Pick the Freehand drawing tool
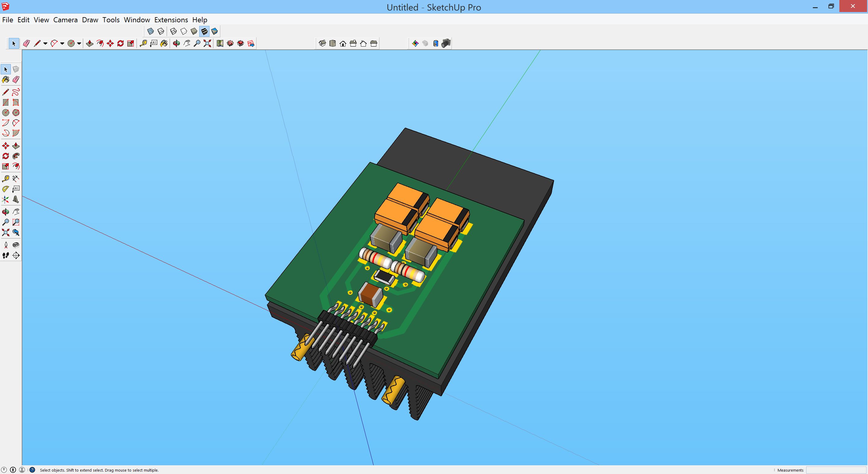The image size is (868, 474). pos(15,92)
